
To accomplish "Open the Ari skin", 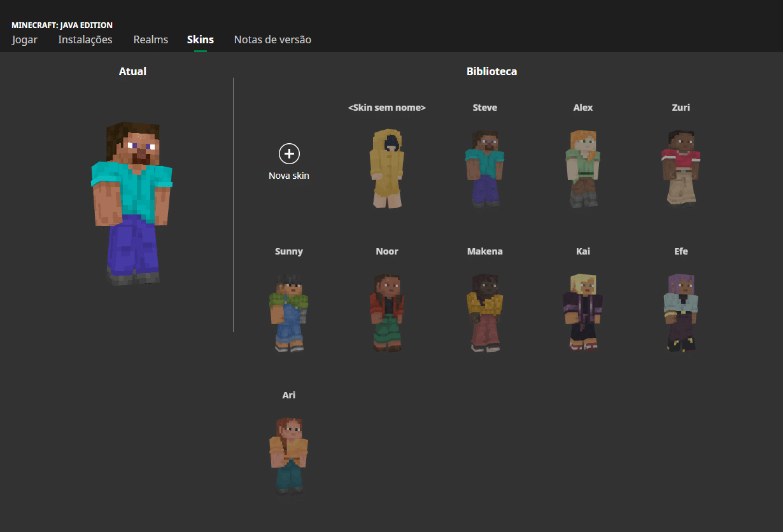I will tap(289, 456).
